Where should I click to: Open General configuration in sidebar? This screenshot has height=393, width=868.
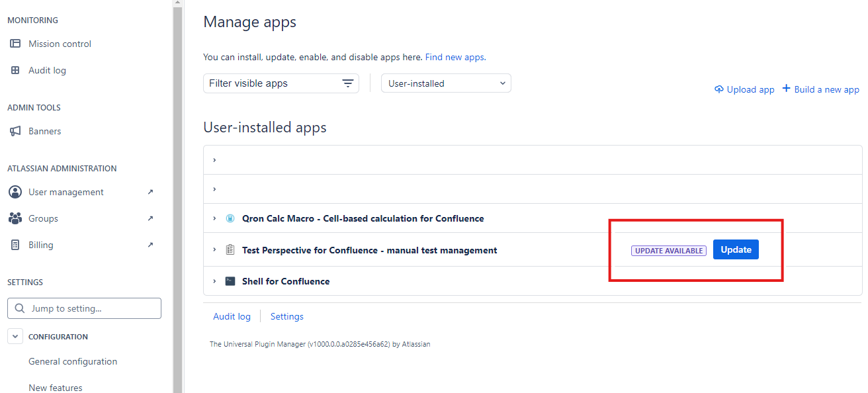[73, 361]
